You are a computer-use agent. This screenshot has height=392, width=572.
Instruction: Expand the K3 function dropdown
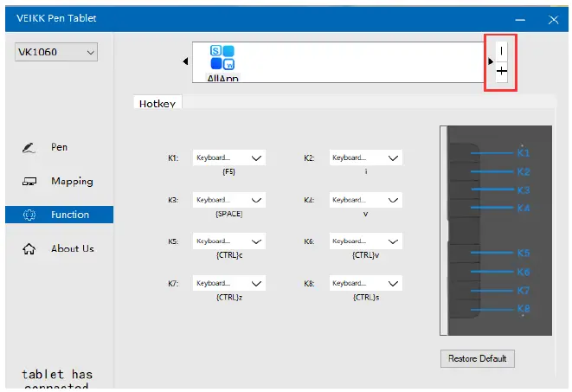[229, 200]
